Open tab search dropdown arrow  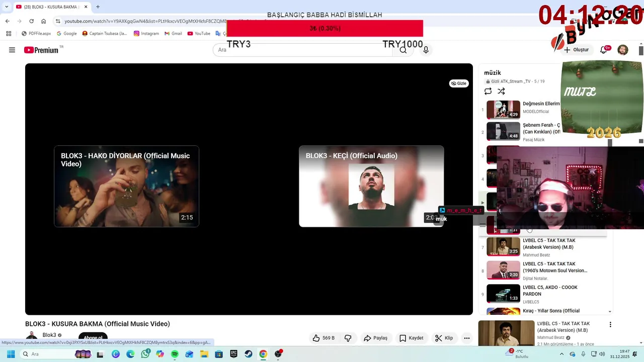coord(7,7)
